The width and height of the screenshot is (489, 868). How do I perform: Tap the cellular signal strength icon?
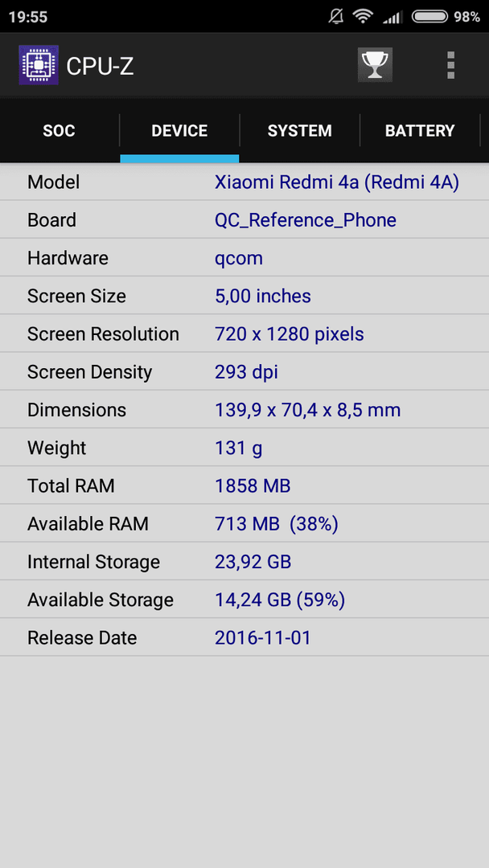pyautogui.click(x=392, y=17)
